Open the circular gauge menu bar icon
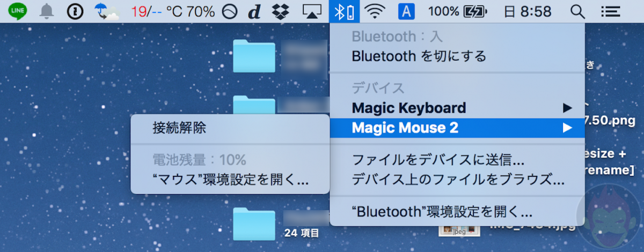The image size is (644, 252). point(229,11)
